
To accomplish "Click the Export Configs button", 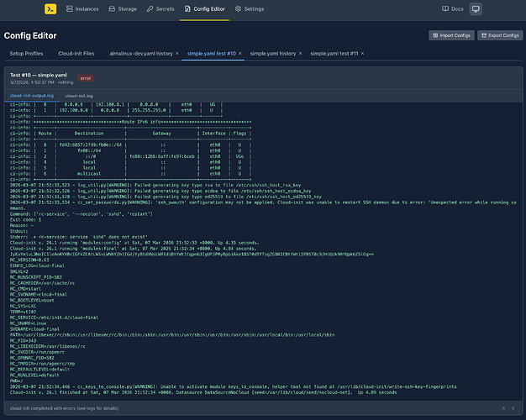I will pos(499,35).
